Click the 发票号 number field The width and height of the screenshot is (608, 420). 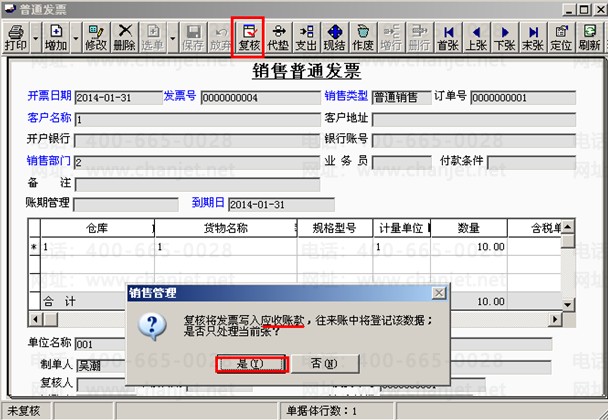click(x=261, y=98)
